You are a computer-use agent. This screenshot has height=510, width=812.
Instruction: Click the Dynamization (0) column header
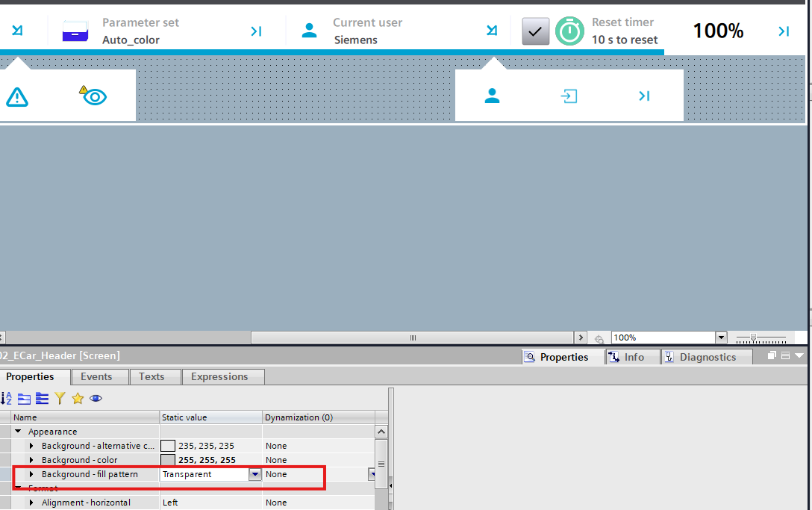click(x=319, y=417)
